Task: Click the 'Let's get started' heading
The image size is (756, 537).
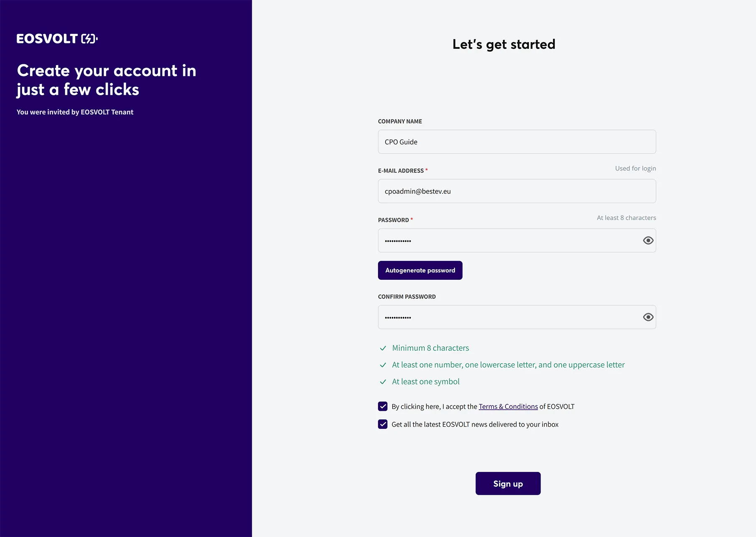Action: [504, 45]
